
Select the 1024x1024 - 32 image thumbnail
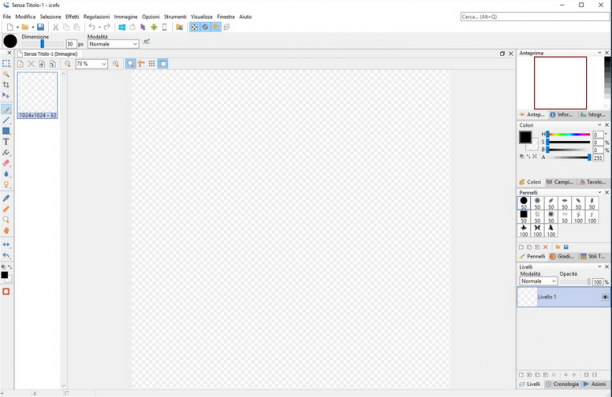point(37,95)
